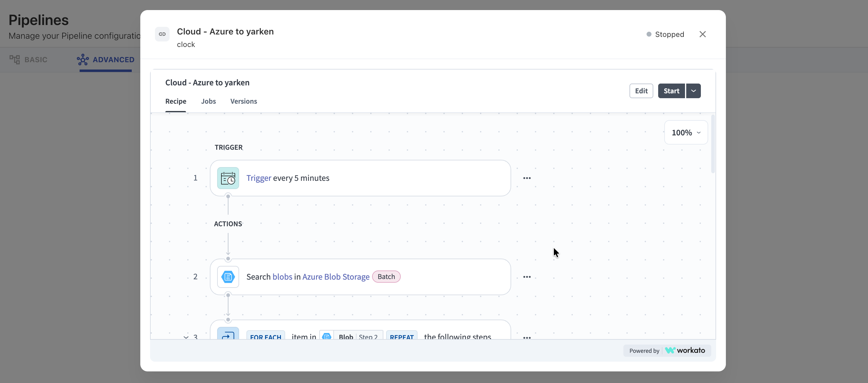Click the Batch badge in step 2
The width and height of the screenshot is (868, 383).
pyautogui.click(x=386, y=277)
